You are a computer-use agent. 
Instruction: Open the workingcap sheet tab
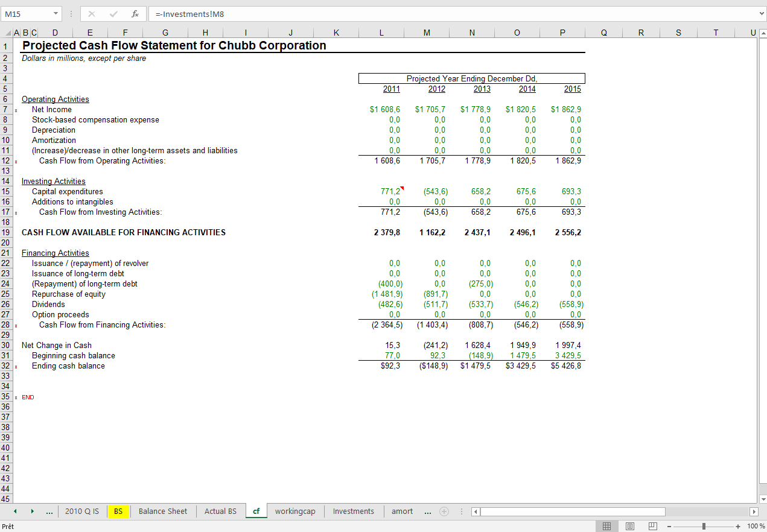point(295,511)
